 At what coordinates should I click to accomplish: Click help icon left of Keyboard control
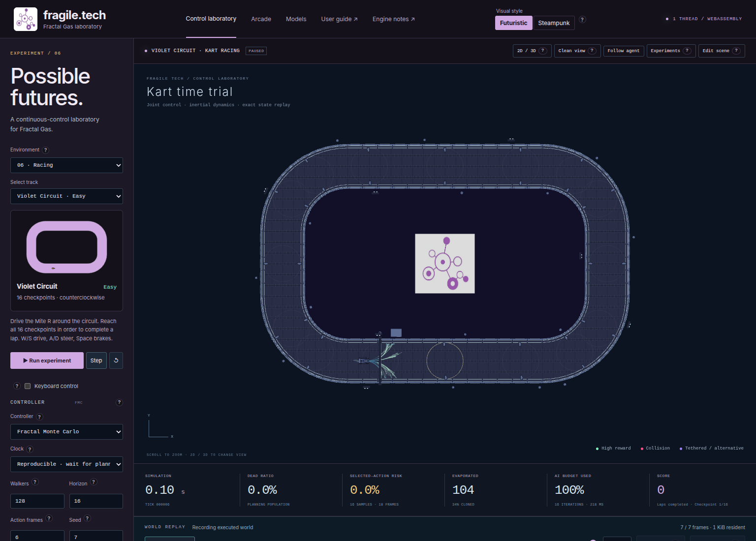(x=17, y=386)
